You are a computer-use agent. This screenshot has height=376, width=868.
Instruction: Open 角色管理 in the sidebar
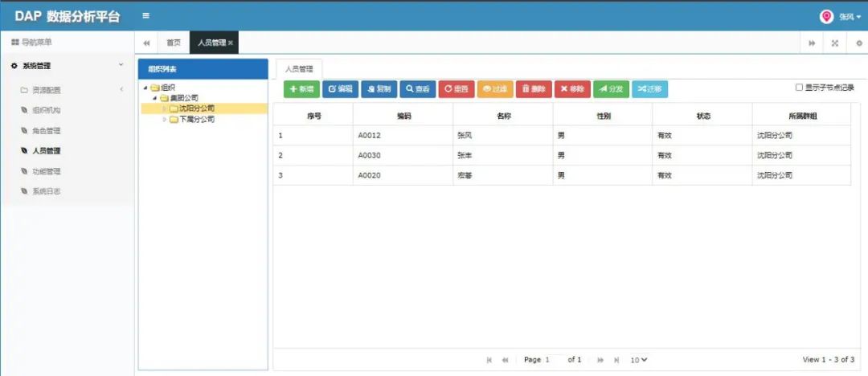(x=47, y=131)
